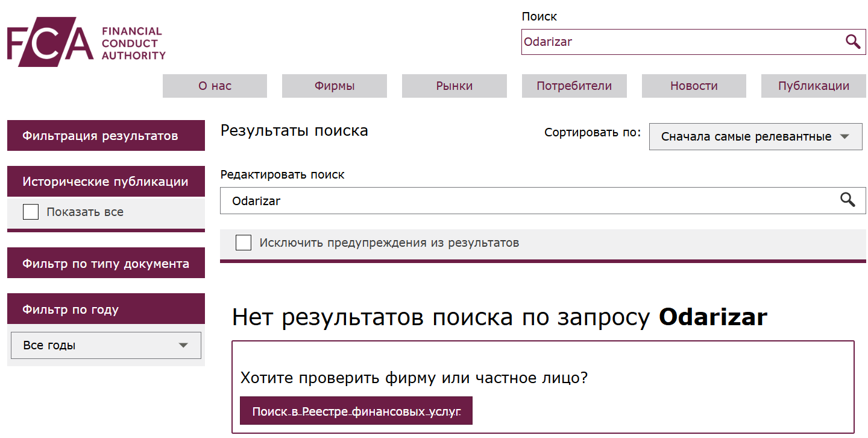Open the Сначала самые релевантные sort dropdown
This screenshot has width=868, height=438.
coord(755,136)
